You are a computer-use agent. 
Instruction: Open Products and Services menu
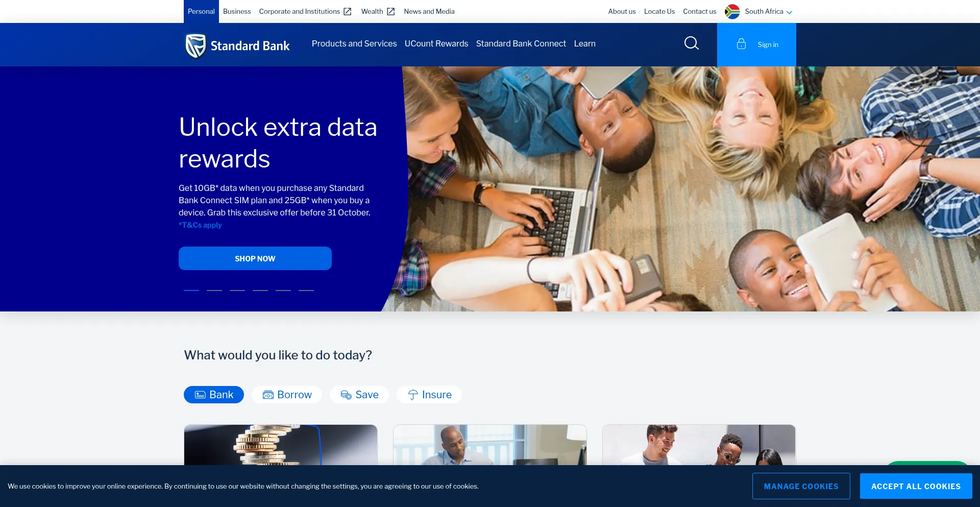tap(354, 44)
